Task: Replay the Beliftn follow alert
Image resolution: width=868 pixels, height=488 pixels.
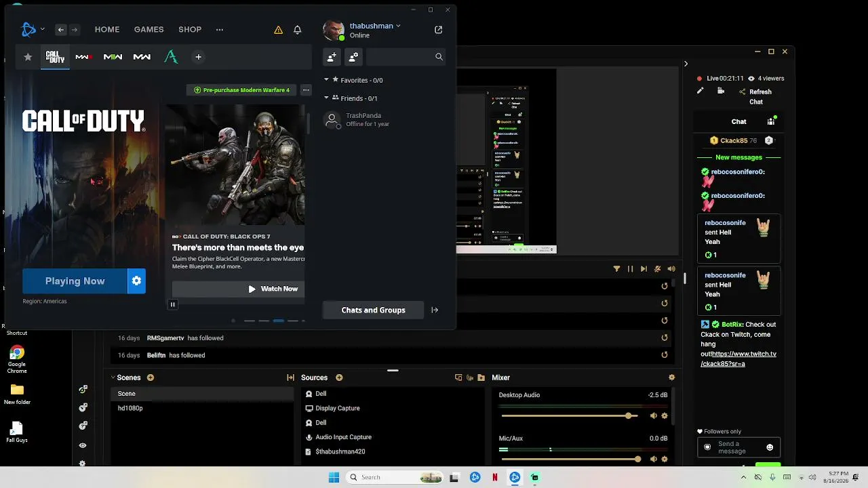Action: pos(665,354)
